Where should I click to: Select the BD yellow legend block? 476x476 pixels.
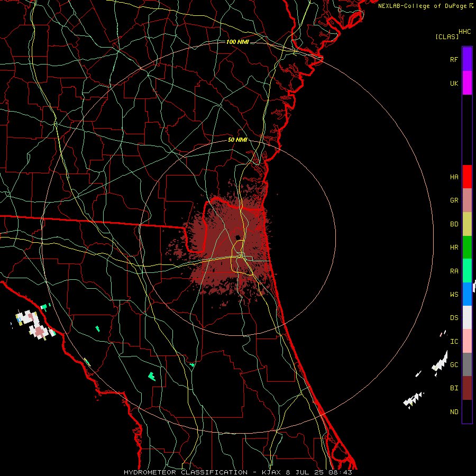[467, 224]
